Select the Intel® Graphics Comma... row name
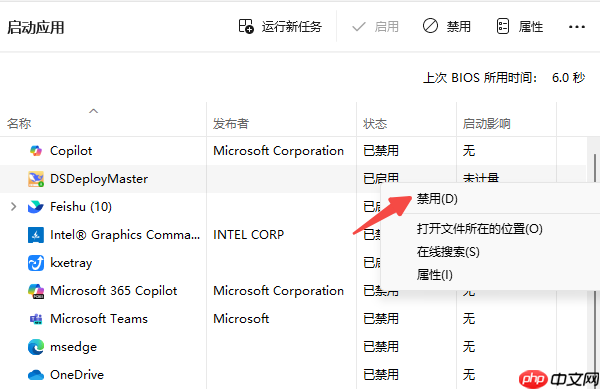The image size is (600, 389). (x=125, y=235)
